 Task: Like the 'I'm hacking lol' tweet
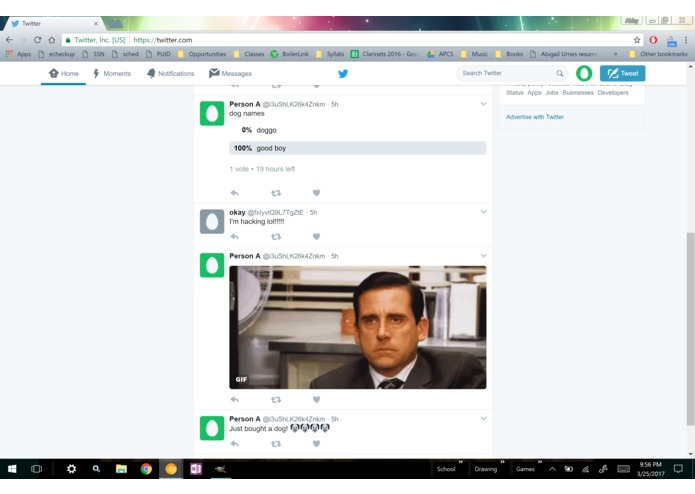pos(316,237)
